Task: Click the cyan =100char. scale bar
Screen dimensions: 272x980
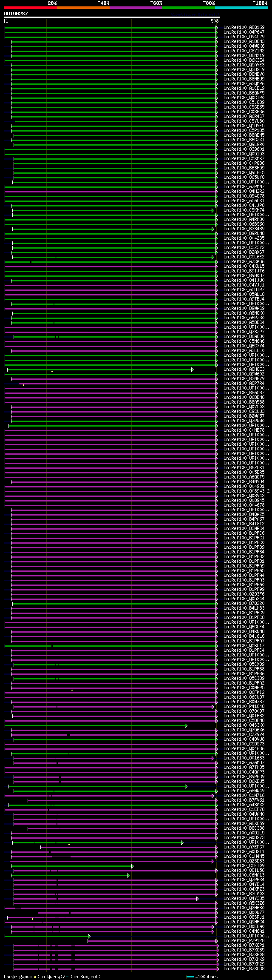Action: [190, 977]
